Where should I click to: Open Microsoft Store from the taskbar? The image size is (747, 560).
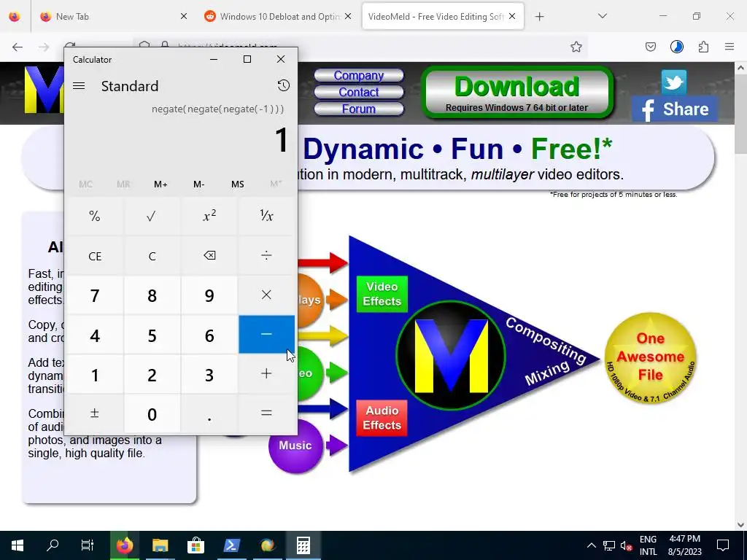(x=196, y=545)
